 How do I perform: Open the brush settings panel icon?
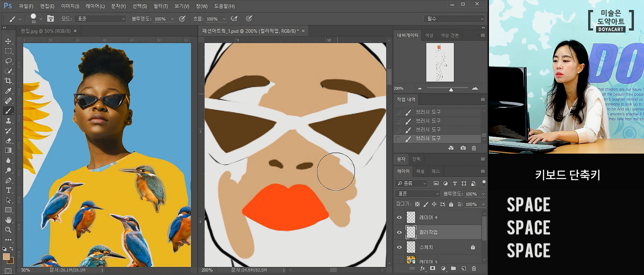click(50, 18)
